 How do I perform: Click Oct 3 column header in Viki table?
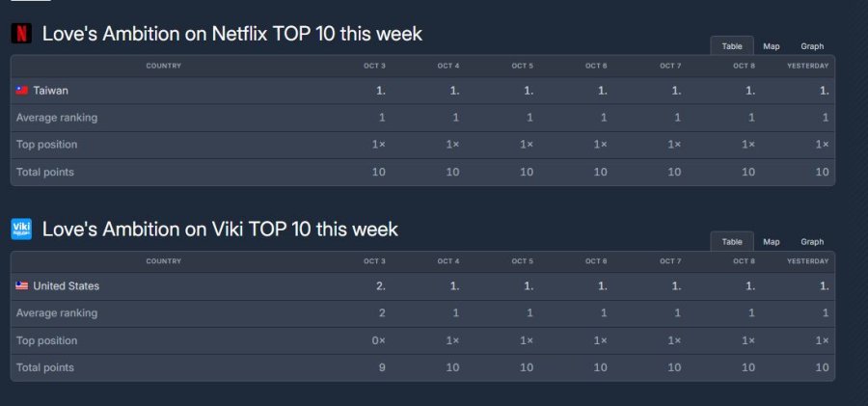(374, 261)
